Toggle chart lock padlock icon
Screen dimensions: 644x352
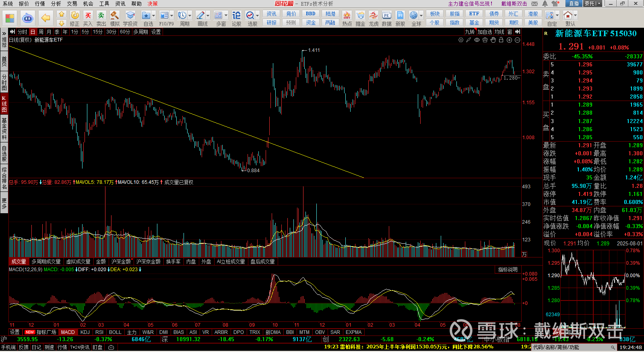pyautogui.click(x=501, y=40)
